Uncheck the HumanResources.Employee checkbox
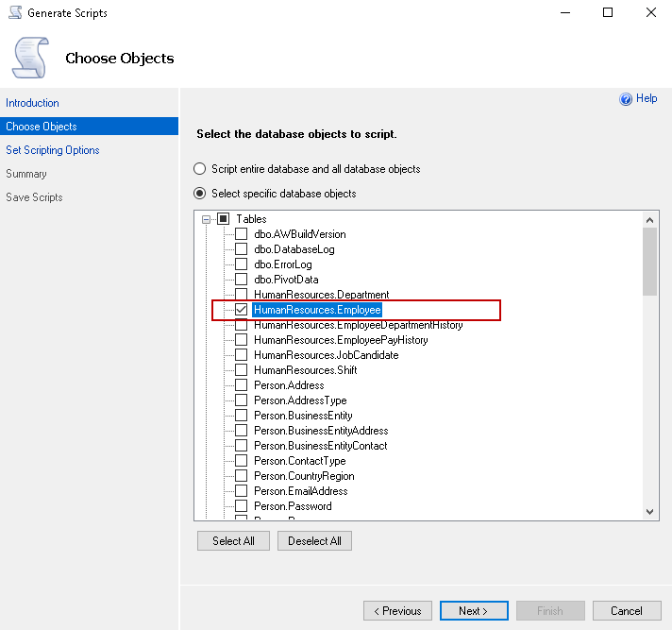The height and width of the screenshot is (630, 672). 242,310
